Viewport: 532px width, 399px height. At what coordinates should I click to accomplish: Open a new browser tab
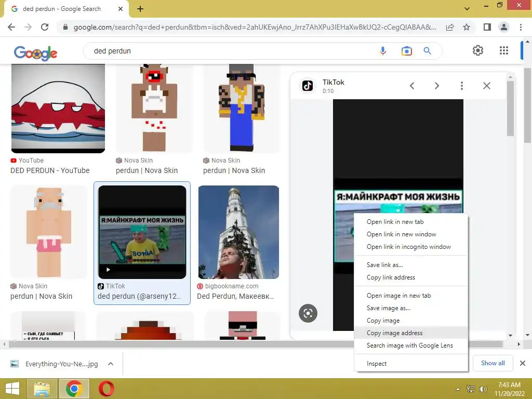[x=140, y=9]
